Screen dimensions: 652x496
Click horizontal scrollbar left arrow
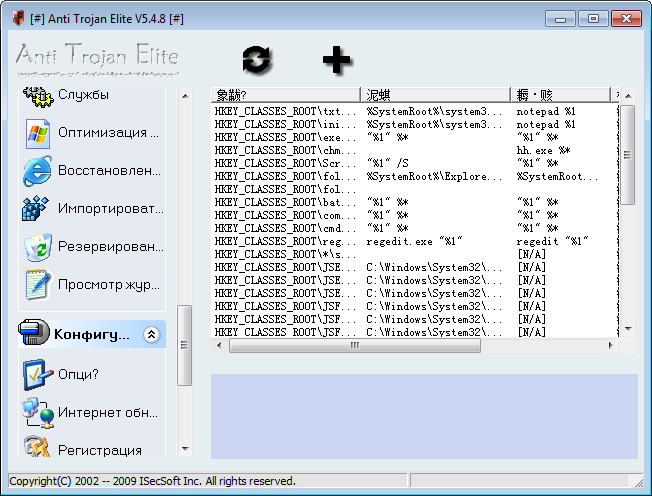pyautogui.click(x=219, y=345)
